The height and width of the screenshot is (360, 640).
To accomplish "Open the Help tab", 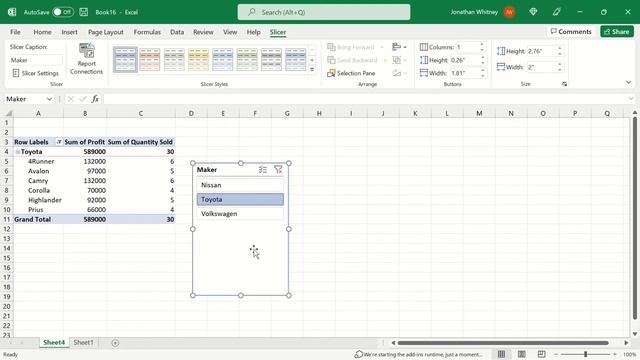I will (253, 32).
